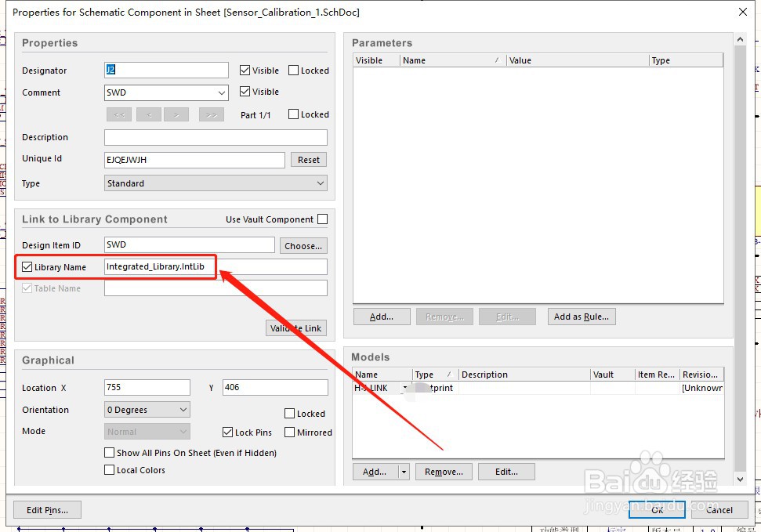Close the Properties for Schematic Component dialog

pyautogui.click(x=742, y=12)
